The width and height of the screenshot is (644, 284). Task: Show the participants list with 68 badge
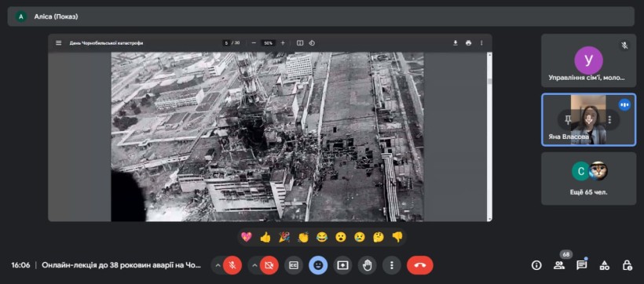pyautogui.click(x=559, y=265)
